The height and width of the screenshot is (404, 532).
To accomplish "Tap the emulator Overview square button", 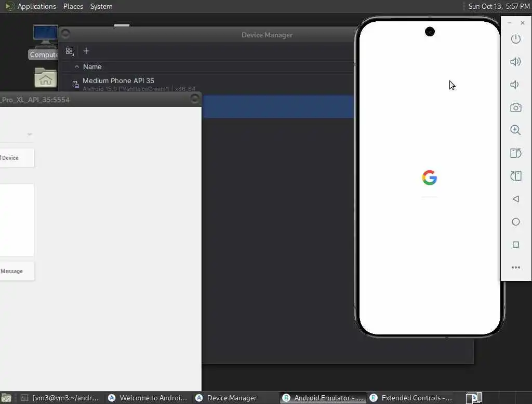I will (x=516, y=245).
